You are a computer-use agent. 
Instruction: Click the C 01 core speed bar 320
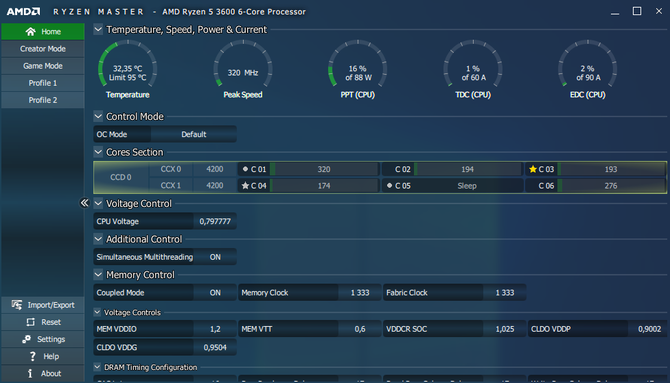324,169
